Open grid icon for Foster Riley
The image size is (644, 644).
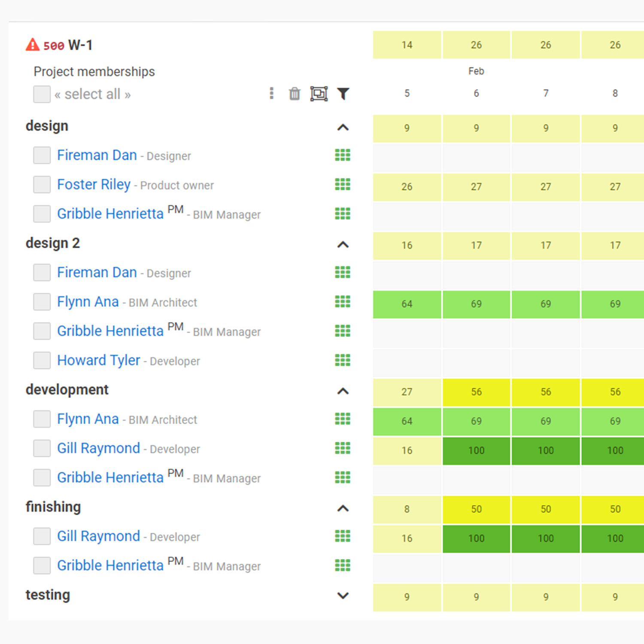(x=343, y=185)
